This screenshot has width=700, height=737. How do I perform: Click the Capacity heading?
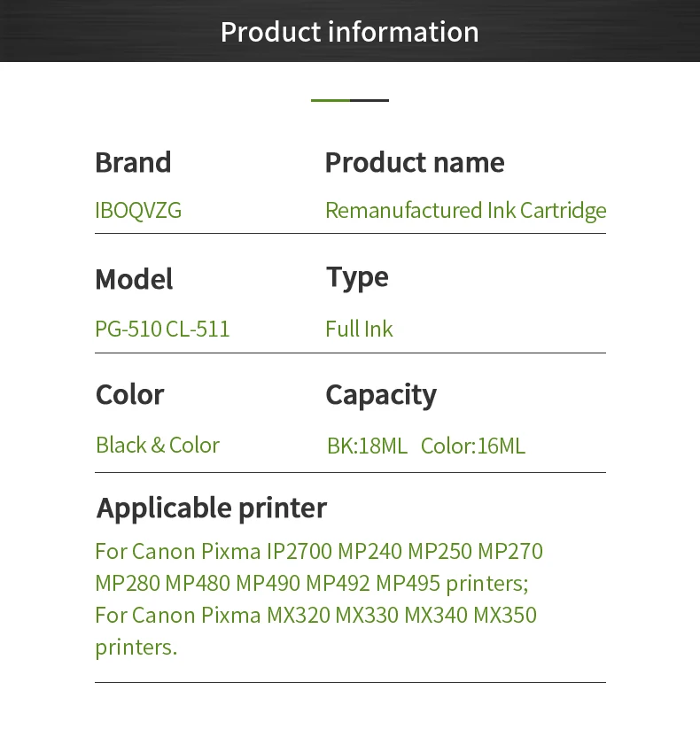coord(381,395)
